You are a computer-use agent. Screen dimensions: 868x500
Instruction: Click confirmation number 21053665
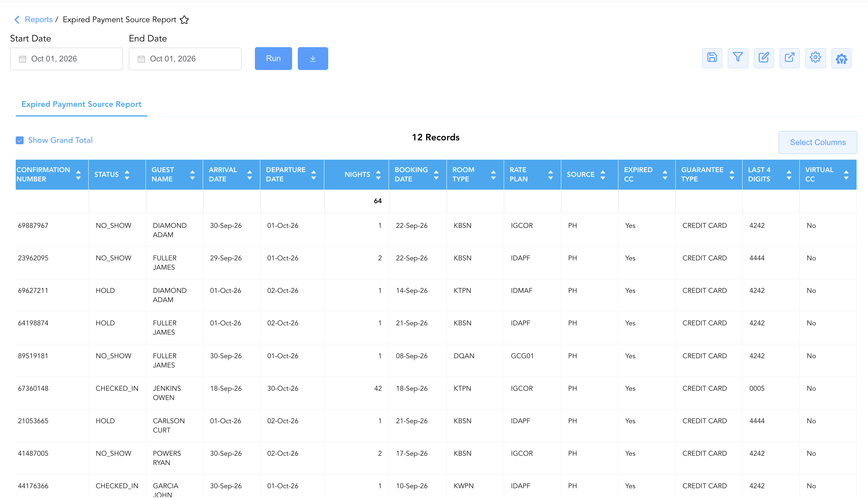coord(33,421)
